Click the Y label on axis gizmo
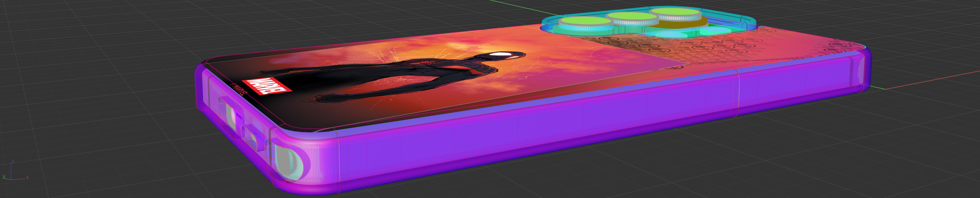This screenshot has height=198, width=980. [x=4, y=177]
